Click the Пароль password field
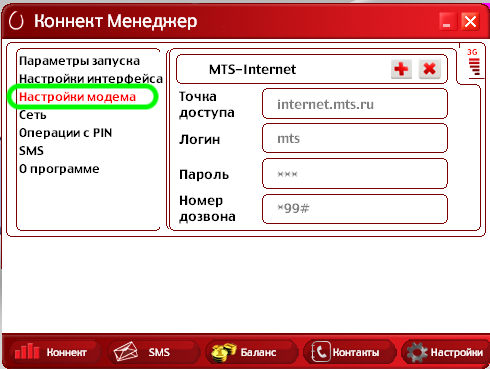Viewport: 490px width, 369px height. click(x=355, y=174)
